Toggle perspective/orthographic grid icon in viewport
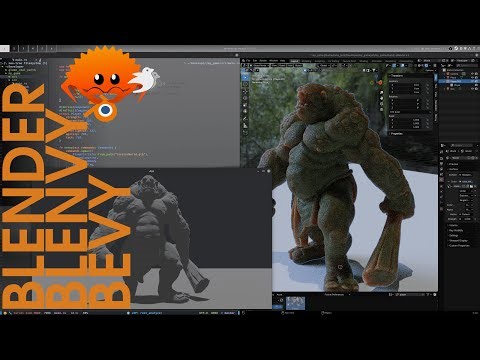 (x=381, y=109)
